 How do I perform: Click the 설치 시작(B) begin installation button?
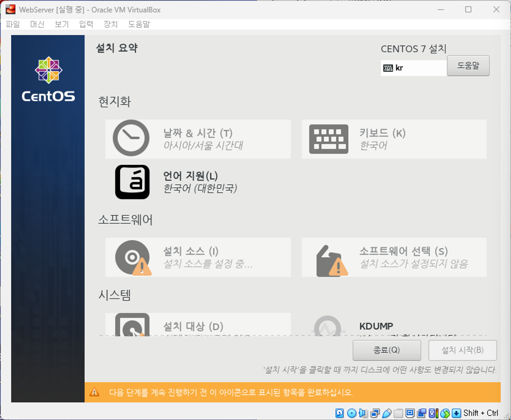[x=463, y=350]
